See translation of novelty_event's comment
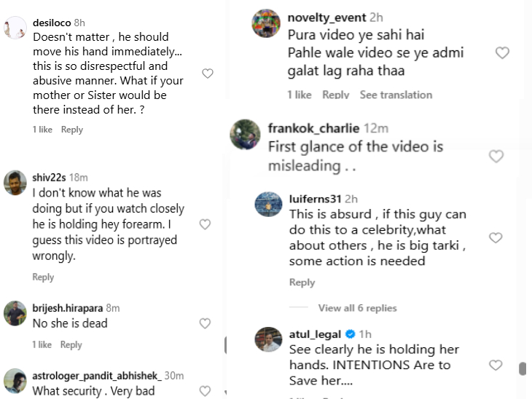Screen dimensions: 532x399 396,95
